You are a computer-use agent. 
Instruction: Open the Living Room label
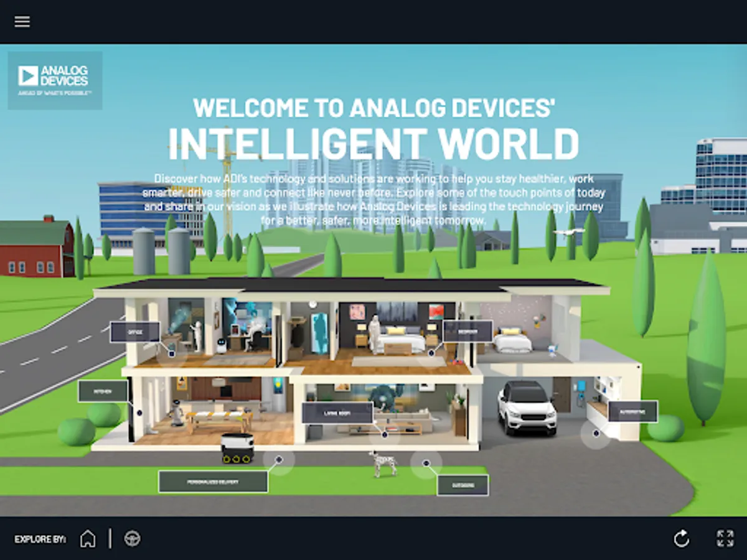click(x=337, y=413)
